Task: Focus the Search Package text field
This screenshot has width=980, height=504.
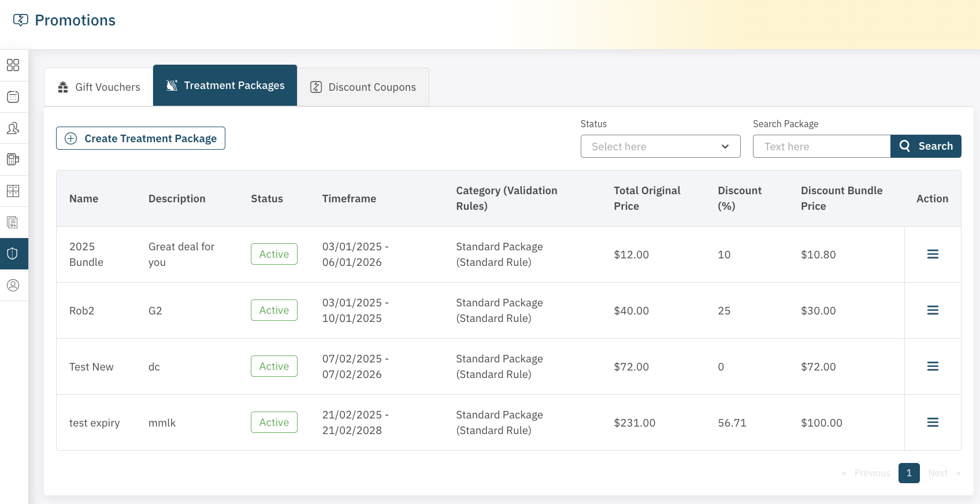Action: 821,146
